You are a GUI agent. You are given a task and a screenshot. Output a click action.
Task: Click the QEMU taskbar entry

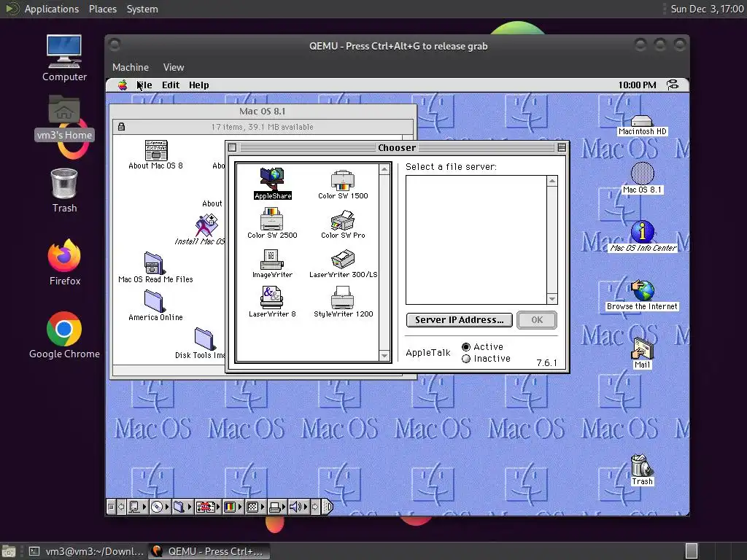click(209, 551)
